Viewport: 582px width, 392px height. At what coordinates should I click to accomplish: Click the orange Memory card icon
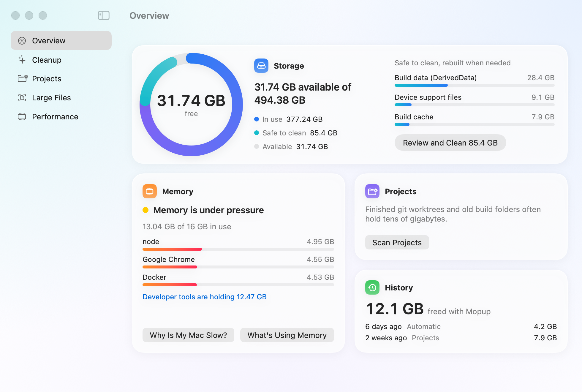[x=150, y=191]
